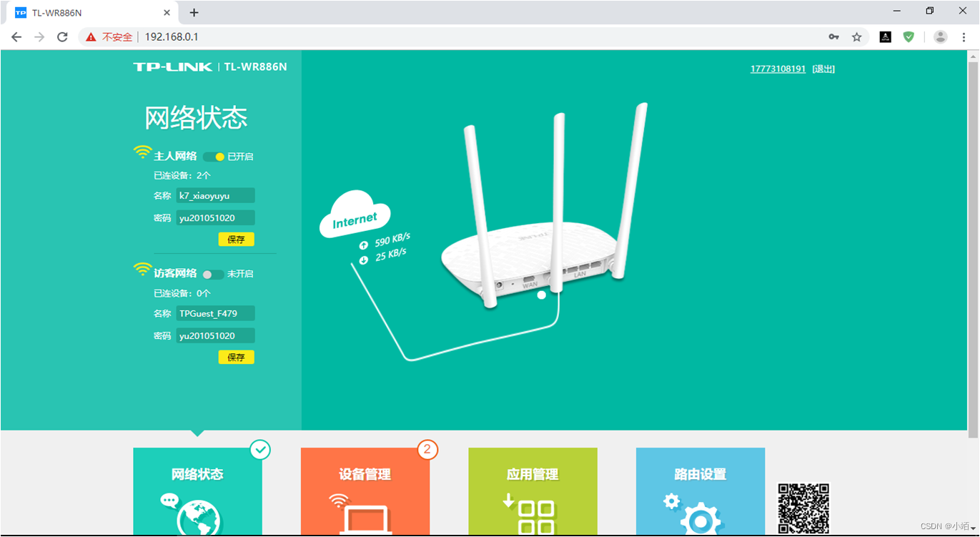This screenshot has width=980, height=537.
Task: Click the 17773108191 account link
Action: click(778, 69)
